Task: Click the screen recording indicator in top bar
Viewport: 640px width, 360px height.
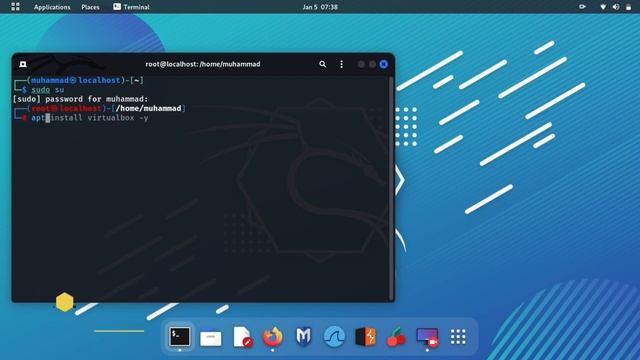Action: tap(582, 7)
